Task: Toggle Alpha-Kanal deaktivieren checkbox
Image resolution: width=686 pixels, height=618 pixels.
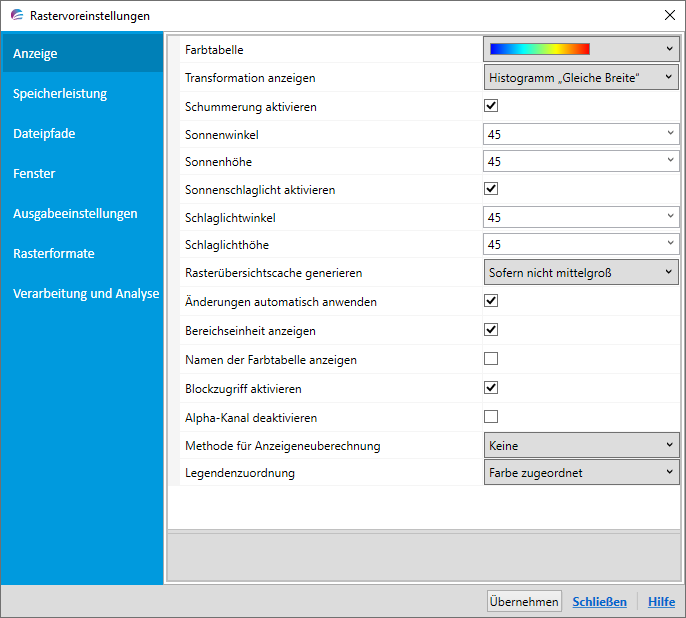Action: point(491,417)
